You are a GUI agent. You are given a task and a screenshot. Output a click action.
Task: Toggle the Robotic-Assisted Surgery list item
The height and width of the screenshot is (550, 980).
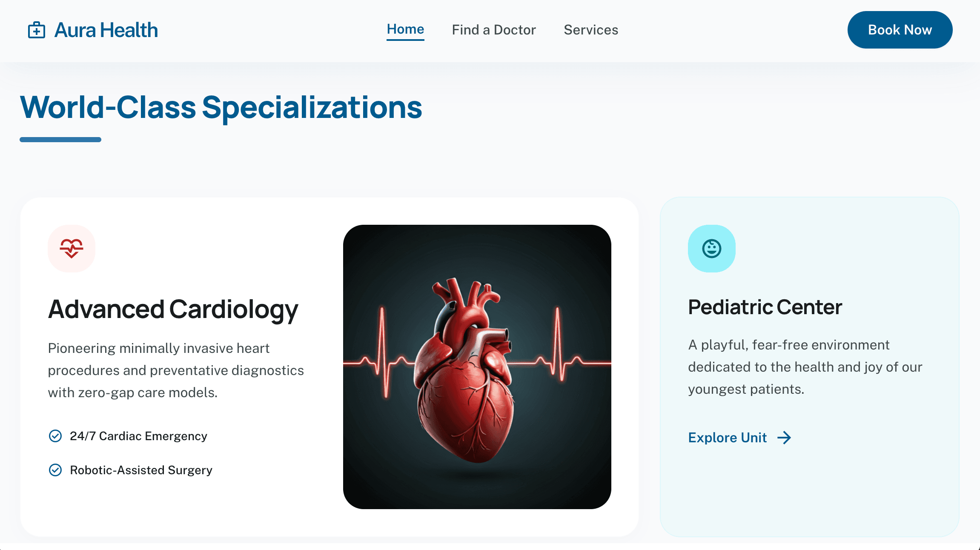click(140, 470)
